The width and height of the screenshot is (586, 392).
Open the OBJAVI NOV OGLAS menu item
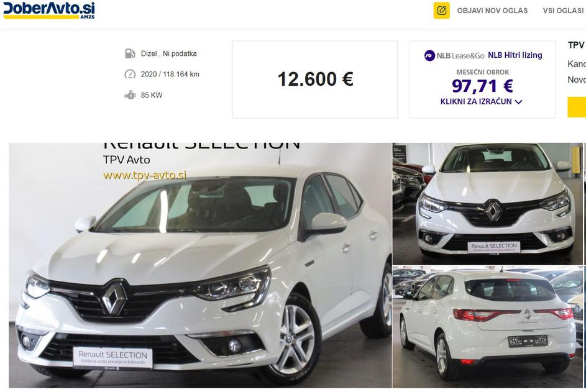point(492,11)
